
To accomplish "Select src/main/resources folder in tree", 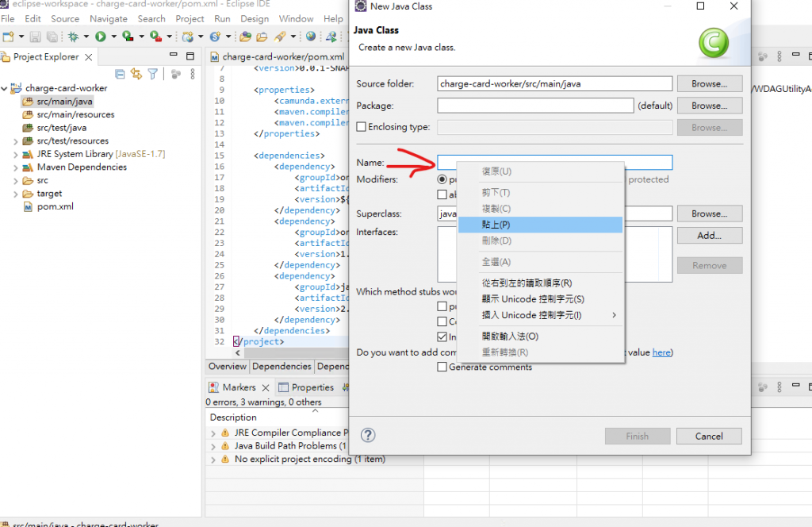I will [x=75, y=114].
